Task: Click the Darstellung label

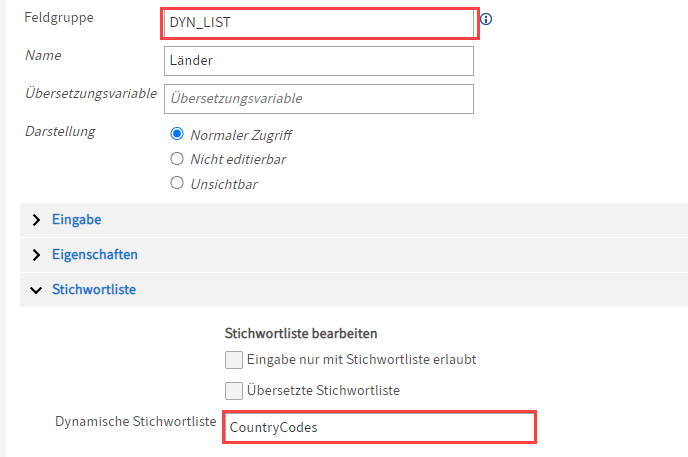Action: coord(59,131)
